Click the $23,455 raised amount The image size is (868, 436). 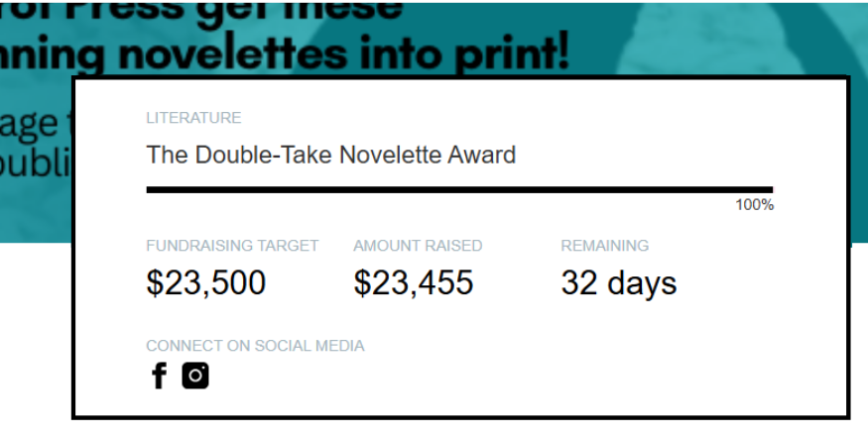pyautogui.click(x=414, y=282)
